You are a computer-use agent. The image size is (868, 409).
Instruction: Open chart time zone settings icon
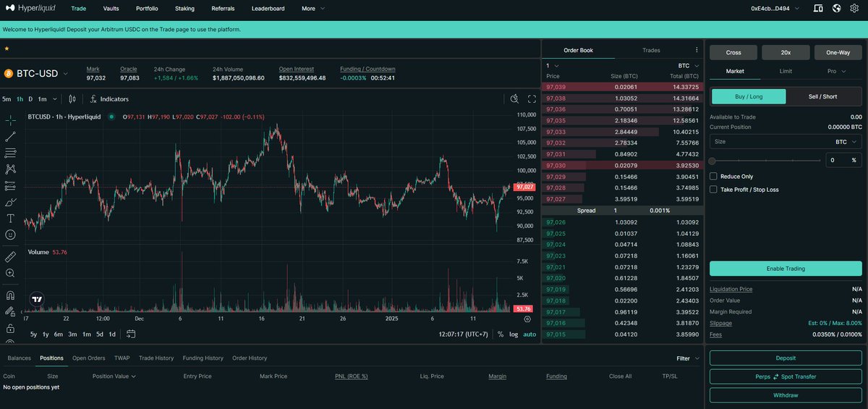527,319
